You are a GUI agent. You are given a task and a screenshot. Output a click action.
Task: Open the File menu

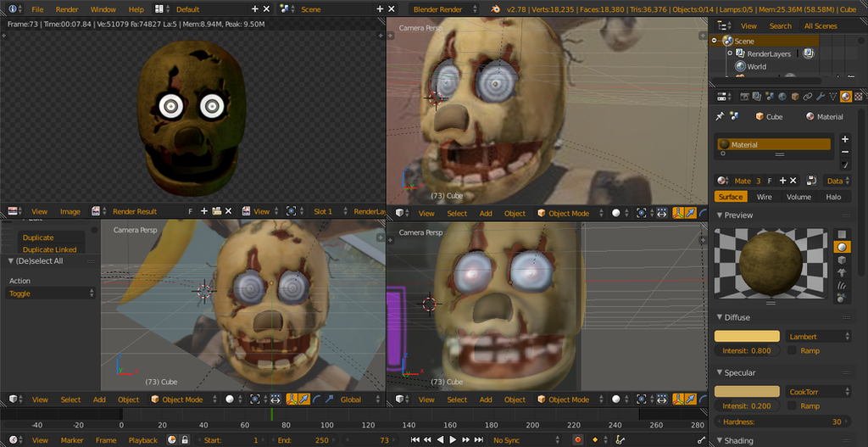(x=37, y=9)
